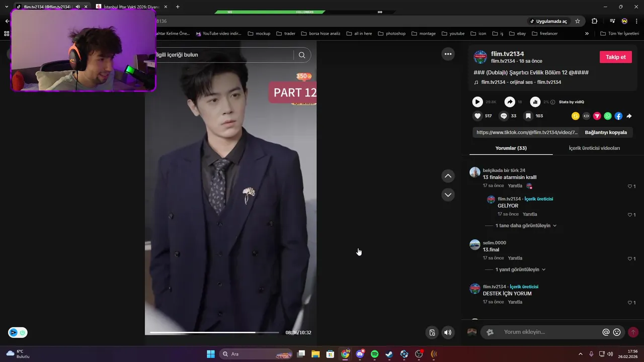Viewport: 644px width, 362px height.
Task: Open the tab search dropdown arrow
Action: click(7, 7)
